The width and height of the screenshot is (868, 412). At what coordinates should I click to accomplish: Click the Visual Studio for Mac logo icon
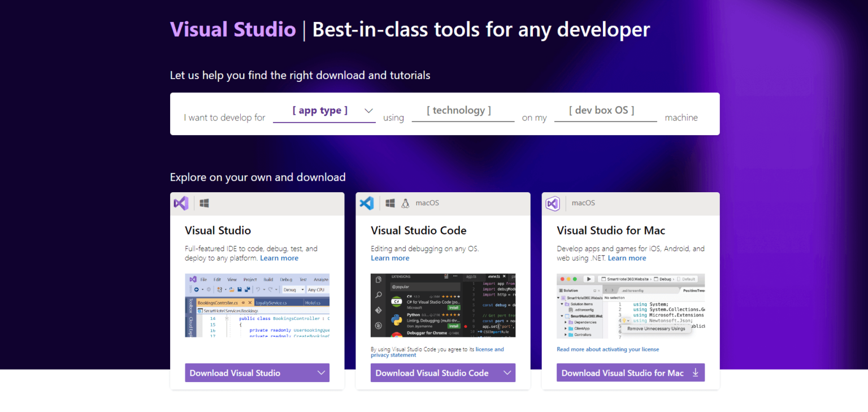pyautogui.click(x=552, y=203)
